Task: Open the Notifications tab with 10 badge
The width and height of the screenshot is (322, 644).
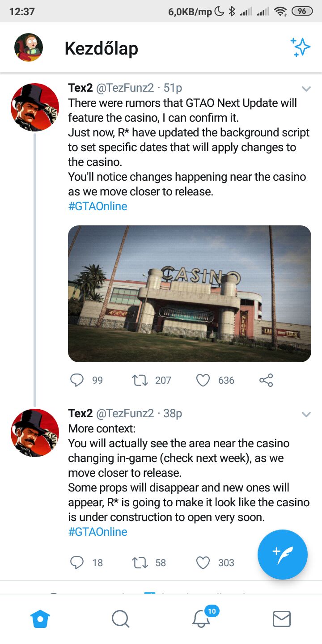Action: pyautogui.click(x=201, y=619)
